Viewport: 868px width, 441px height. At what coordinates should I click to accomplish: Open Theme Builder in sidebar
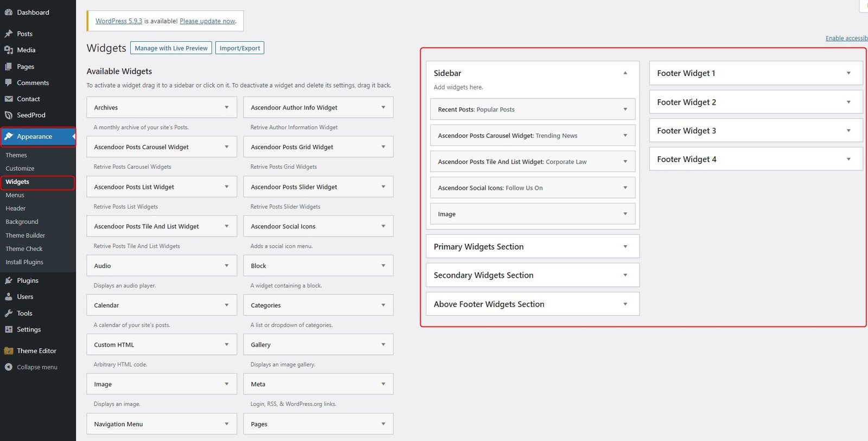25,235
